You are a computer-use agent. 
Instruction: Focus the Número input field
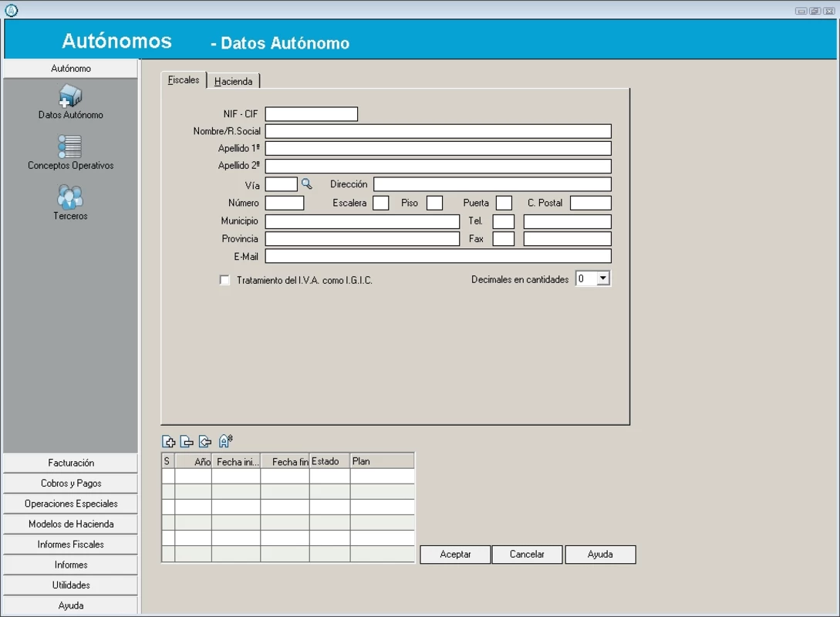pyautogui.click(x=285, y=203)
